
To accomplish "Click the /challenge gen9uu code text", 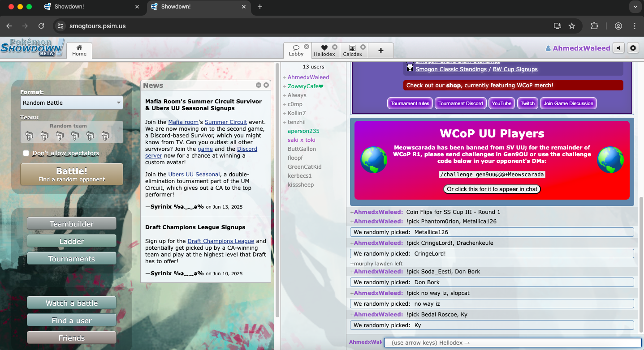I will coord(492,175).
